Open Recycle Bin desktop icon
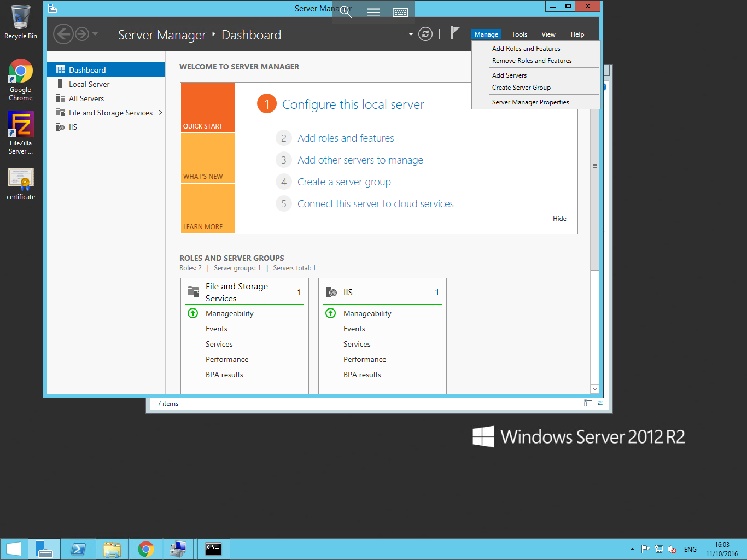The width and height of the screenshot is (747, 560). [x=21, y=22]
